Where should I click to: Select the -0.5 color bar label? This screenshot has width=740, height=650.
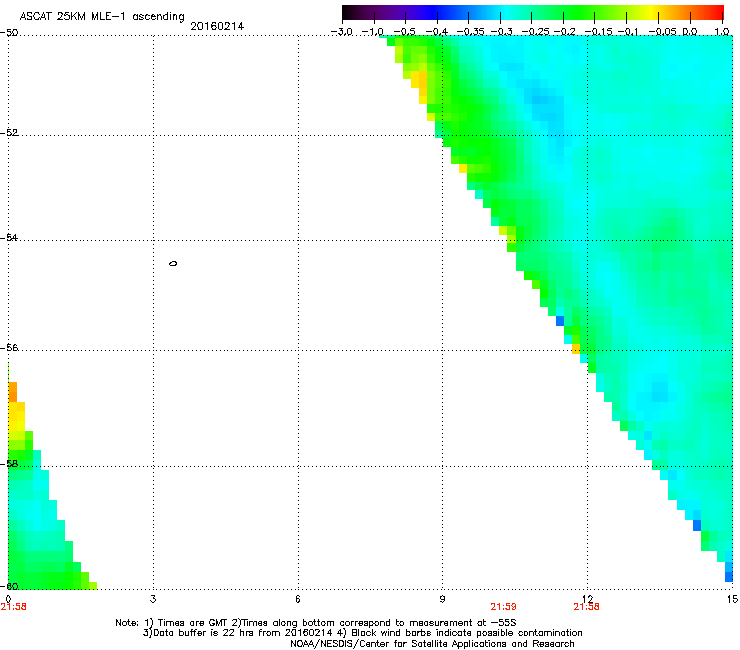pyautogui.click(x=404, y=32)
